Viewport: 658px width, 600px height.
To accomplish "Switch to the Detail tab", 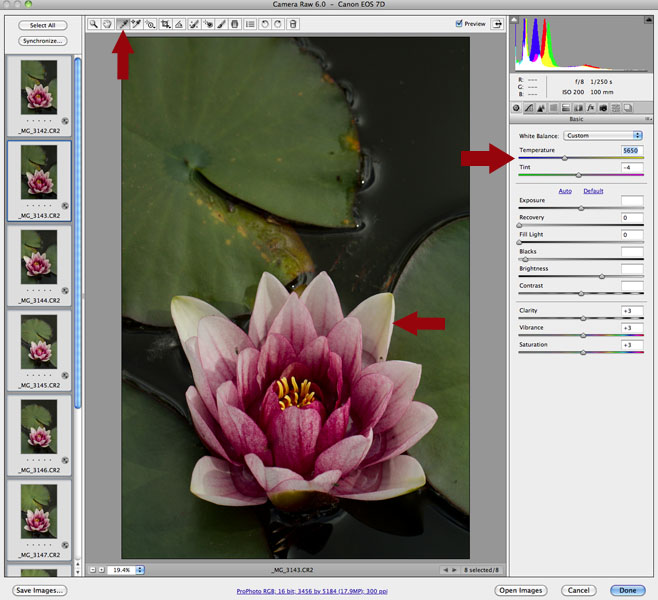I will [541, 108].
